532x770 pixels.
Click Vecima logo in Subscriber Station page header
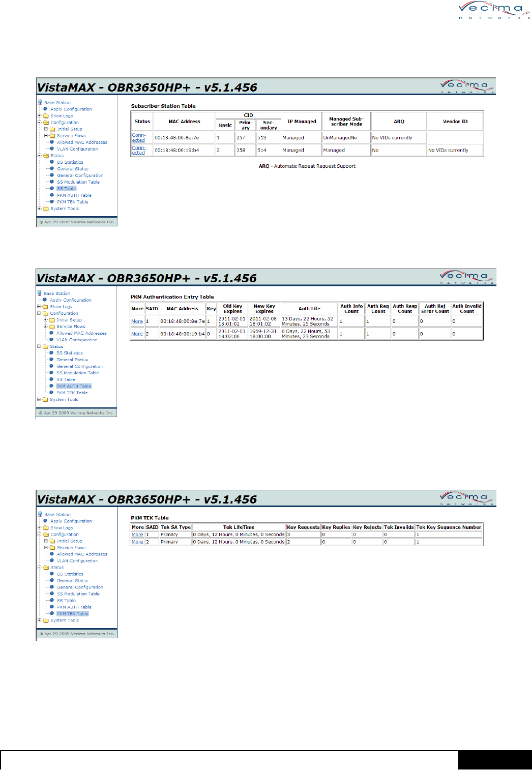click(467, 86)
